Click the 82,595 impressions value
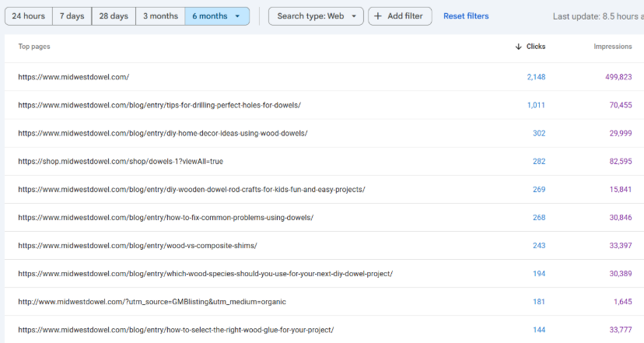The image size is (644, 343). click(x=620, y=162)
